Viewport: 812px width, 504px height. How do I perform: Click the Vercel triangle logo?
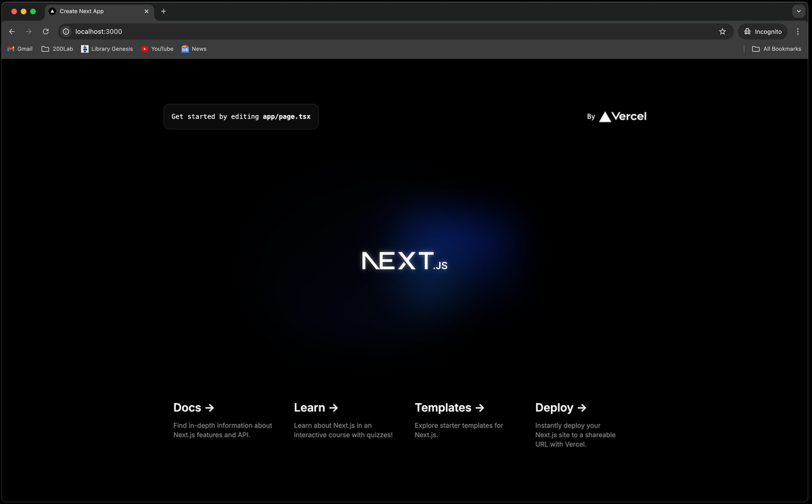604,116
